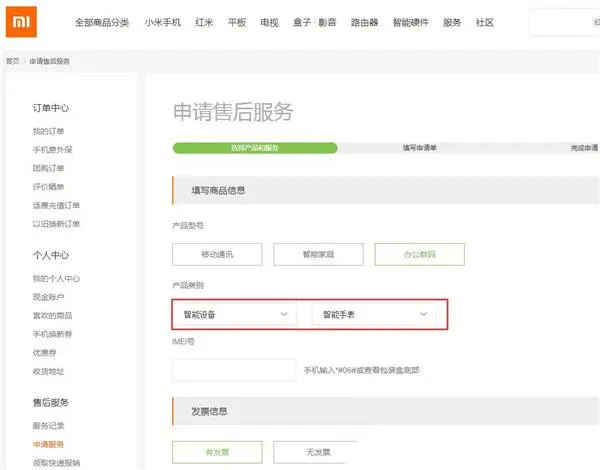Click the 售后服务 sidebar heading
The image size is (600, 470).
coord(51,403)
